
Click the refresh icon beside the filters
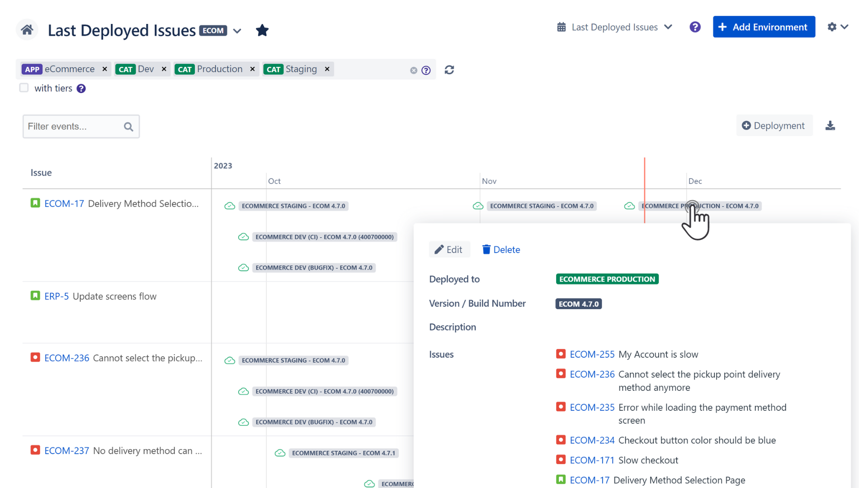click(x=449, y=70)
